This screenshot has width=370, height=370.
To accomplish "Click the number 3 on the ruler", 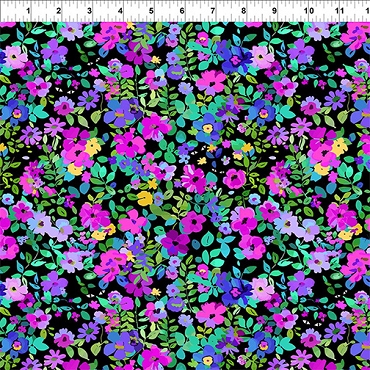I will [x=89, y=11].
